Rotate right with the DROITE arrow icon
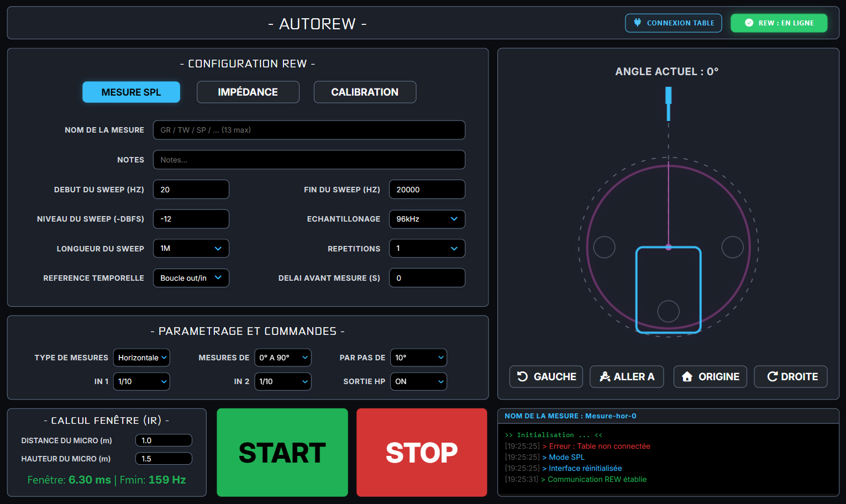The width and height of the screenshot is (846, 504). (x=772, y=376)
